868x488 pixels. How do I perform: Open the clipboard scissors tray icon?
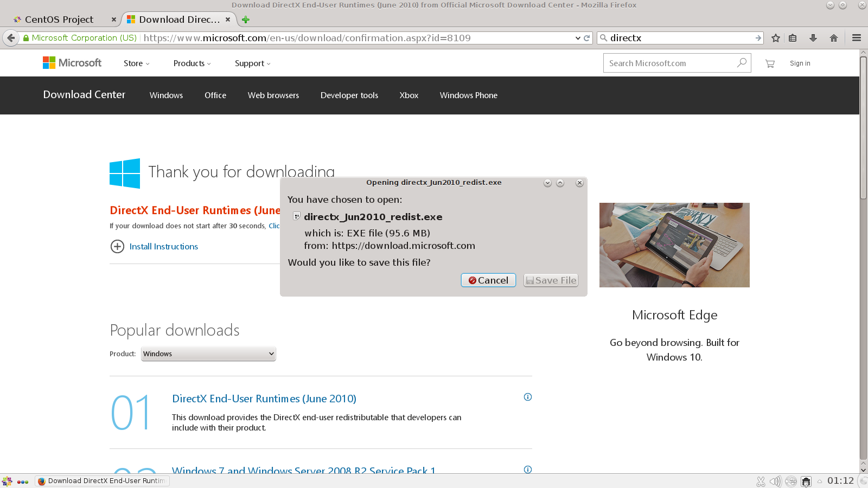pos(761,481)
